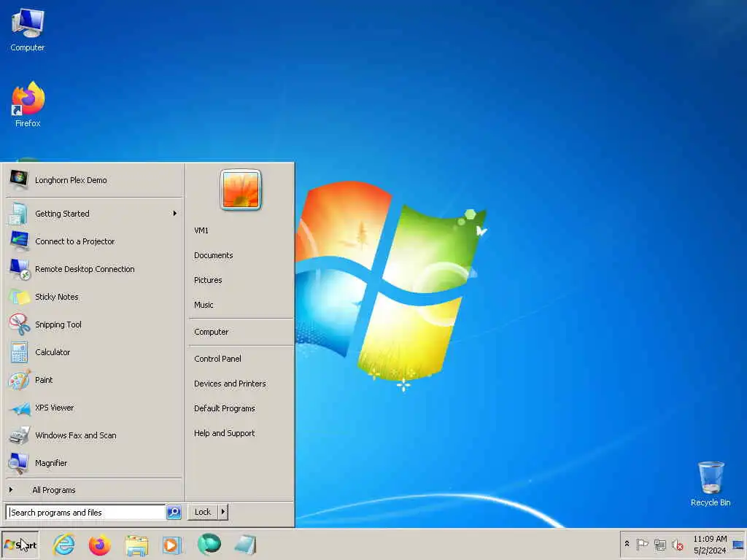Show hidden tray icons chevron
The image size is (747, 560).
(627, 544)
